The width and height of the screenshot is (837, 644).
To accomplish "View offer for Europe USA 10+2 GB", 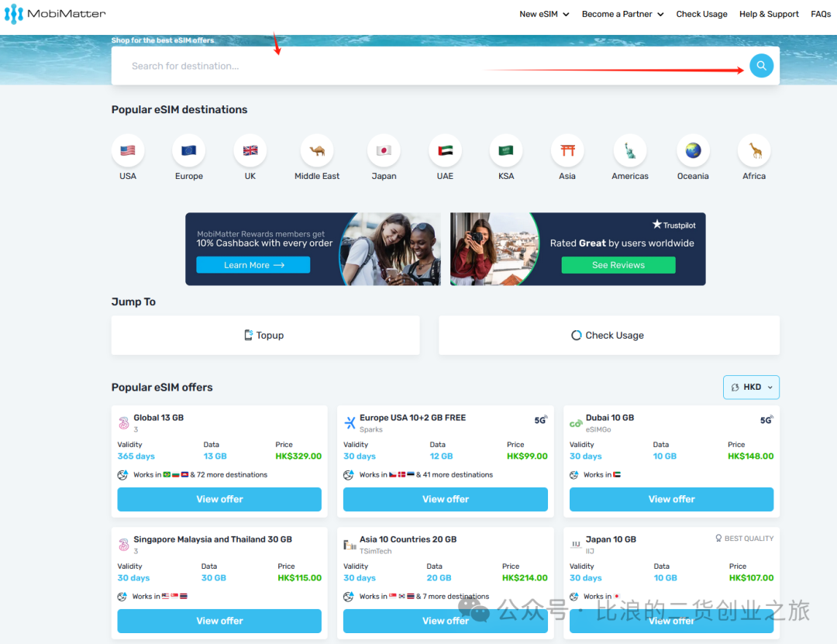I will click(x=445, y=499).
